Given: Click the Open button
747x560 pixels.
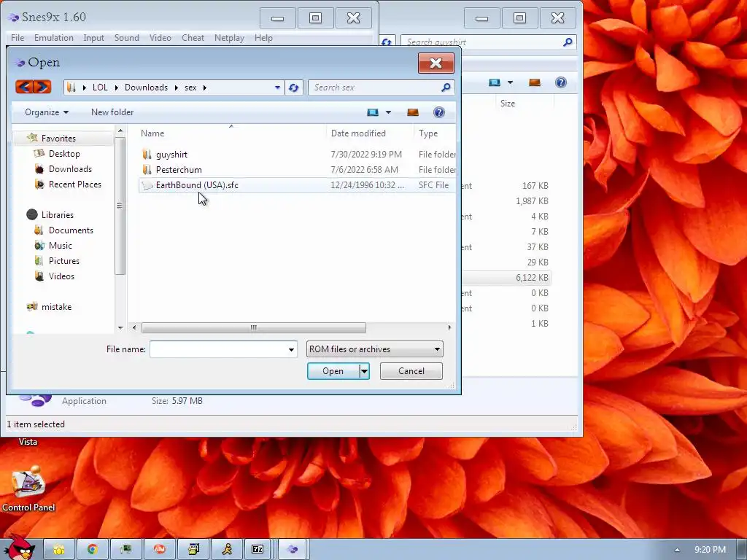Looking at the screenshot, I should click(x=333, y=371).
